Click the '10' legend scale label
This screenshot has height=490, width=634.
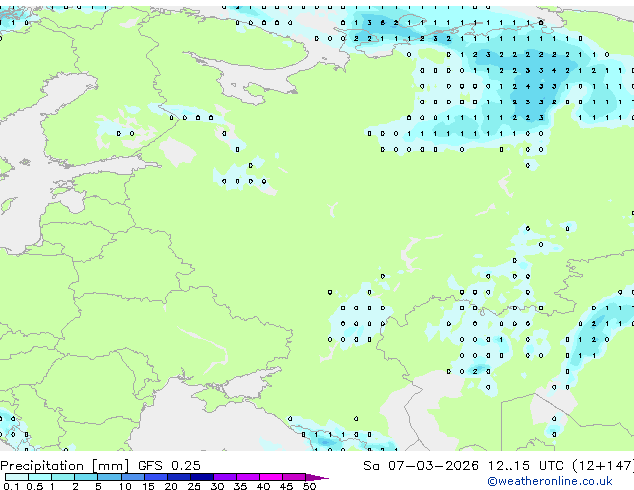click(x=125, y=486)
